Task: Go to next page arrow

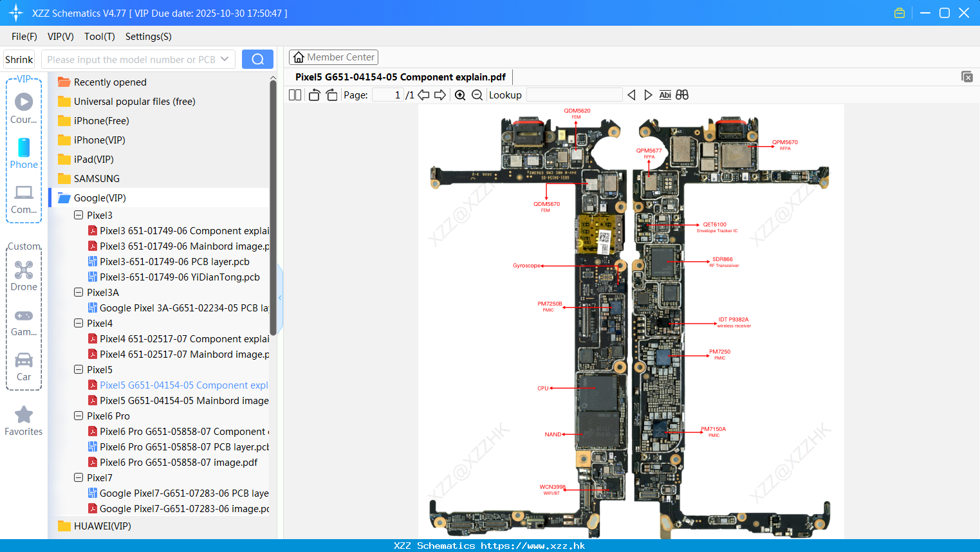Action: tap(440, 95)
